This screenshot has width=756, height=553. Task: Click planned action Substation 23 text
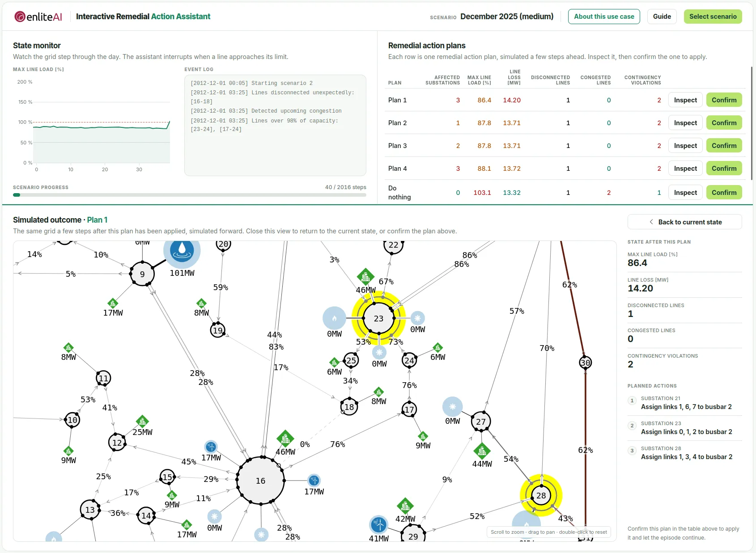click(686, 428)
